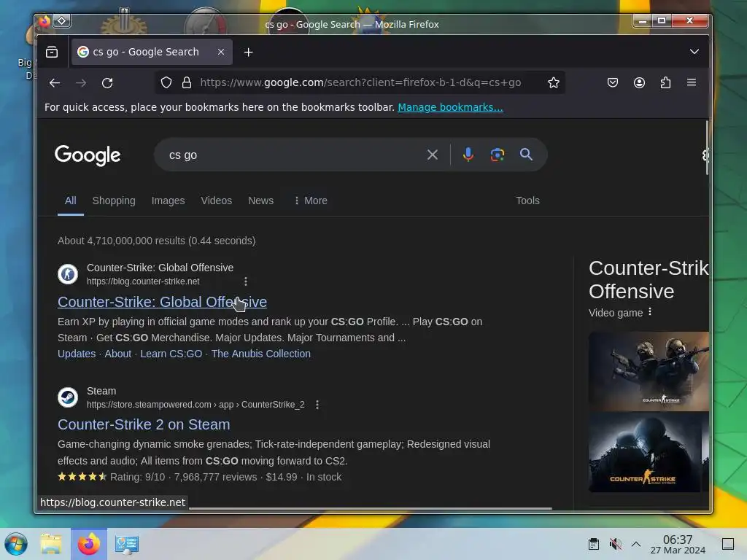The height and width of the screenshot is (560, 747).
Task: Open Google quick settings gear icon
Action: coord(705,155)
